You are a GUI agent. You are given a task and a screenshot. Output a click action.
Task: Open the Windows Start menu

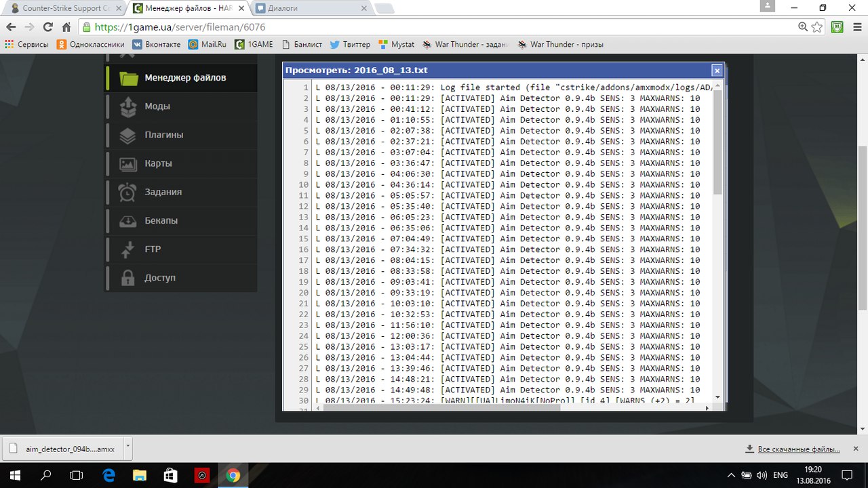tap(14, 475)
